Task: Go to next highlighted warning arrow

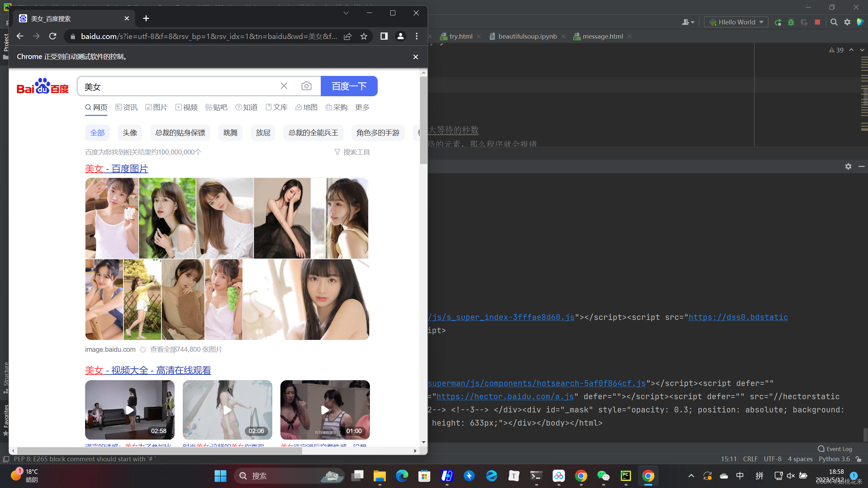Action: [x=862, y=50]
